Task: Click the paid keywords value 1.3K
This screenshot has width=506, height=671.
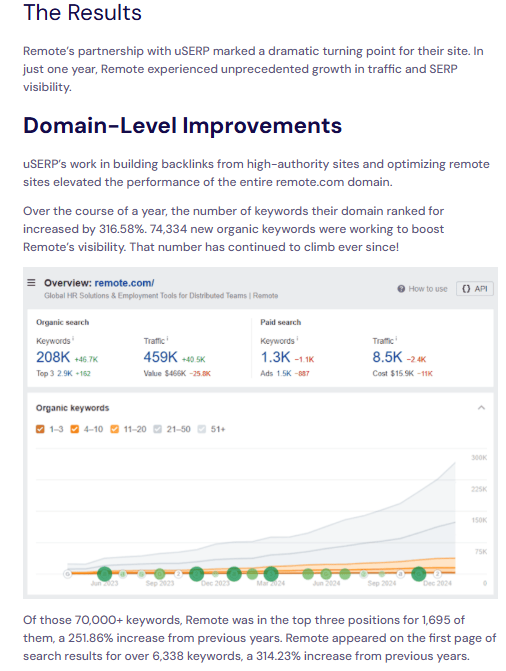Action: (x=276, y=357)
